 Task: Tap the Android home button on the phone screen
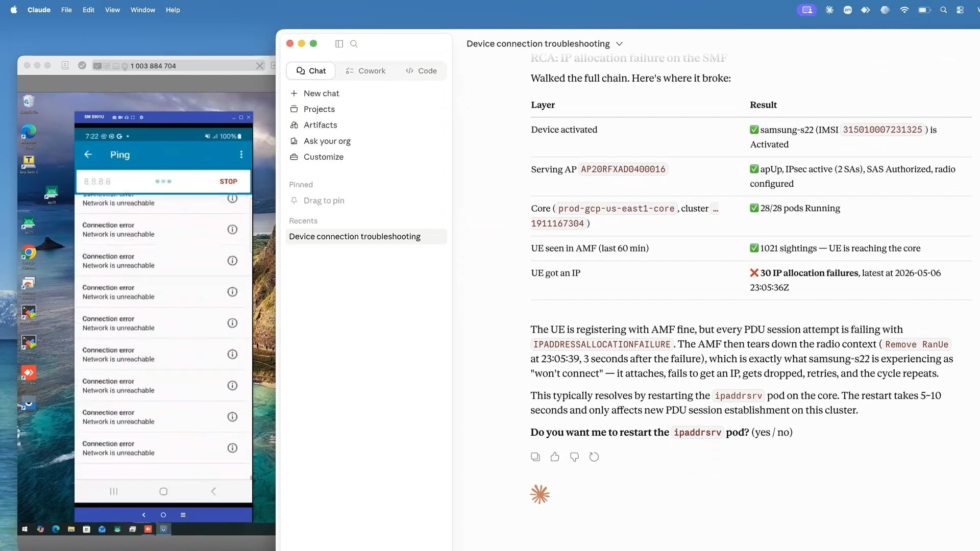[x=163, y=491]
